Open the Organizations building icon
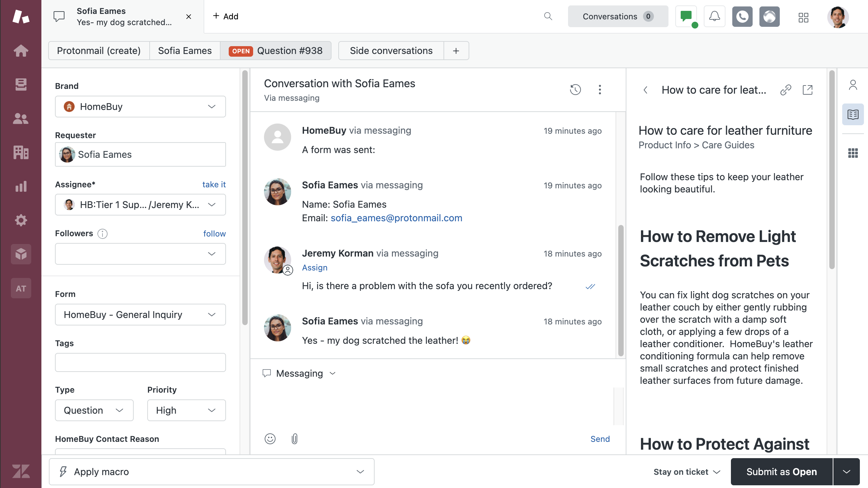 (21, 152)
